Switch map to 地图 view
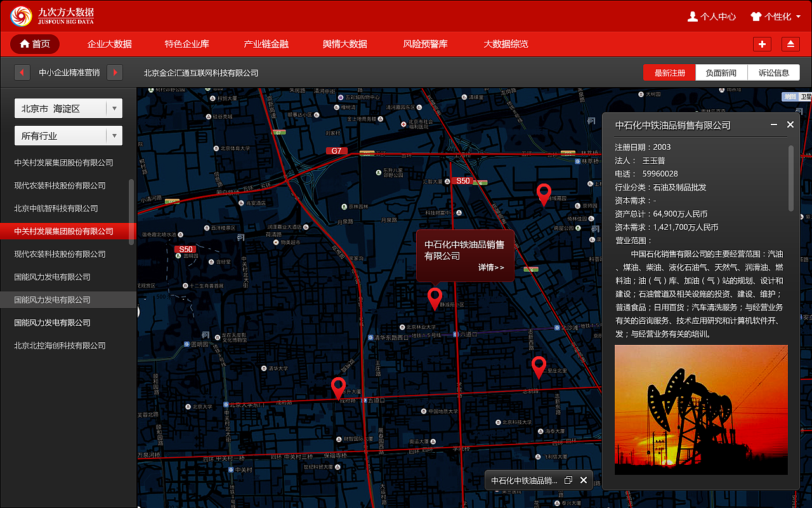This screenshot has width=812, height=508. (789, 97)
